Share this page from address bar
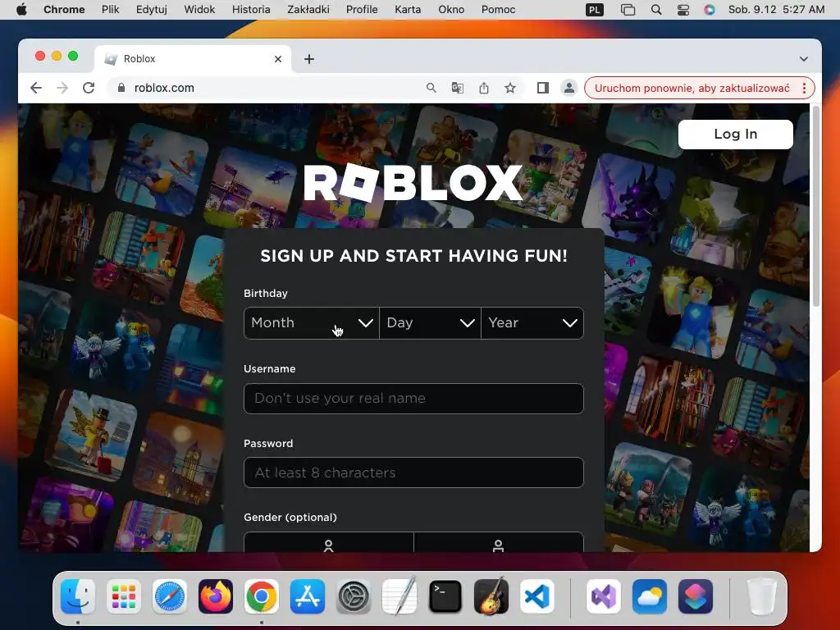The width and height of the screenshot is (840, 630). 484,88
